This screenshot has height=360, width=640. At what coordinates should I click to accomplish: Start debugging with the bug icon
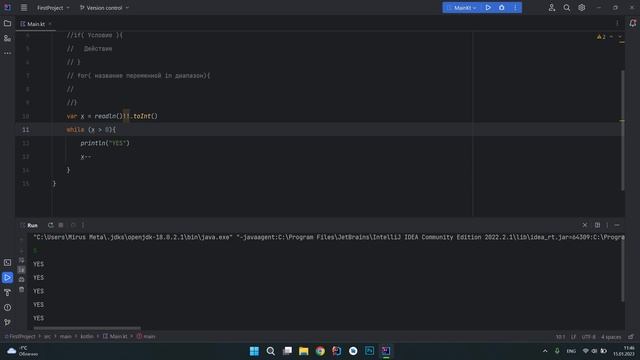coord(502,7)
